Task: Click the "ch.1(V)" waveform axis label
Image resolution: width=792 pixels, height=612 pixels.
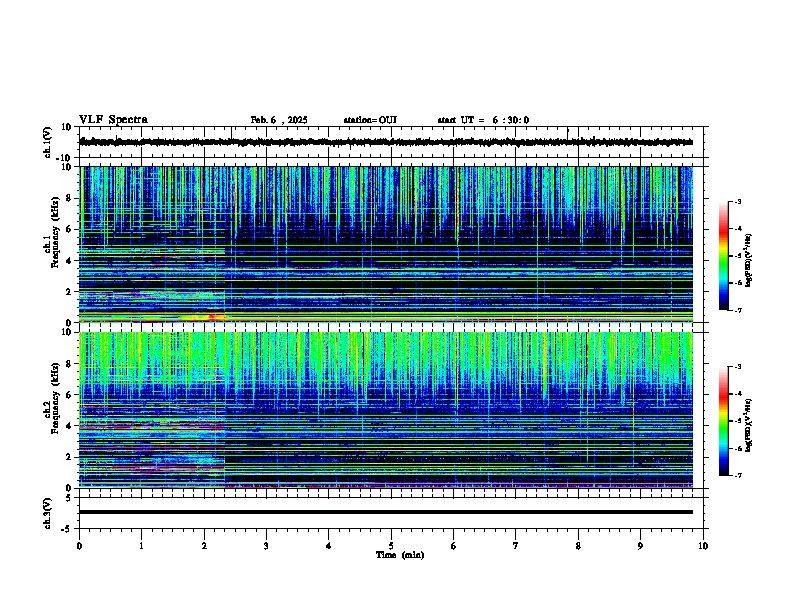Action: tap(48, 142)
